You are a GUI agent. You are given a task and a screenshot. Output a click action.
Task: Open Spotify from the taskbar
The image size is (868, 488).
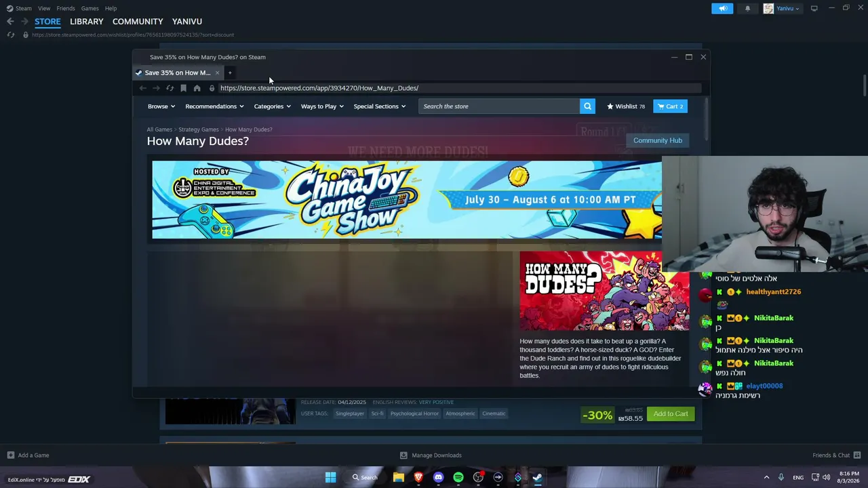coord(458,477)
